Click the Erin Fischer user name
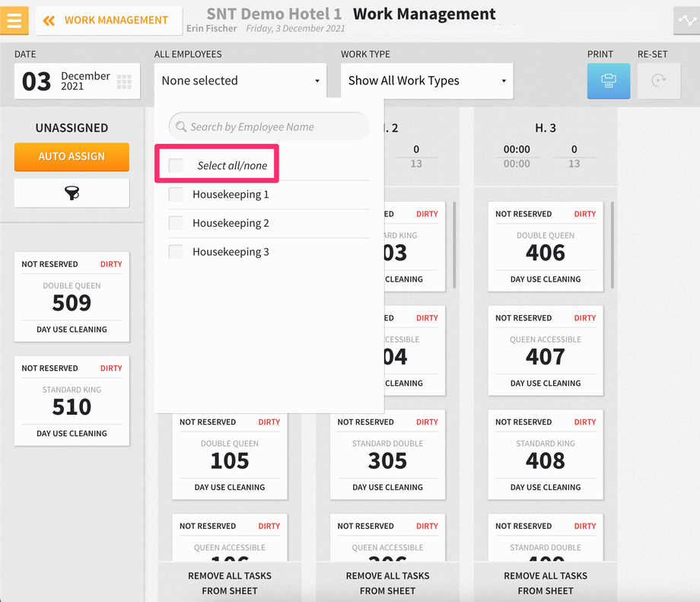This screenshot has width=700, height=602. pyautogui.click(x=212, y=28)
